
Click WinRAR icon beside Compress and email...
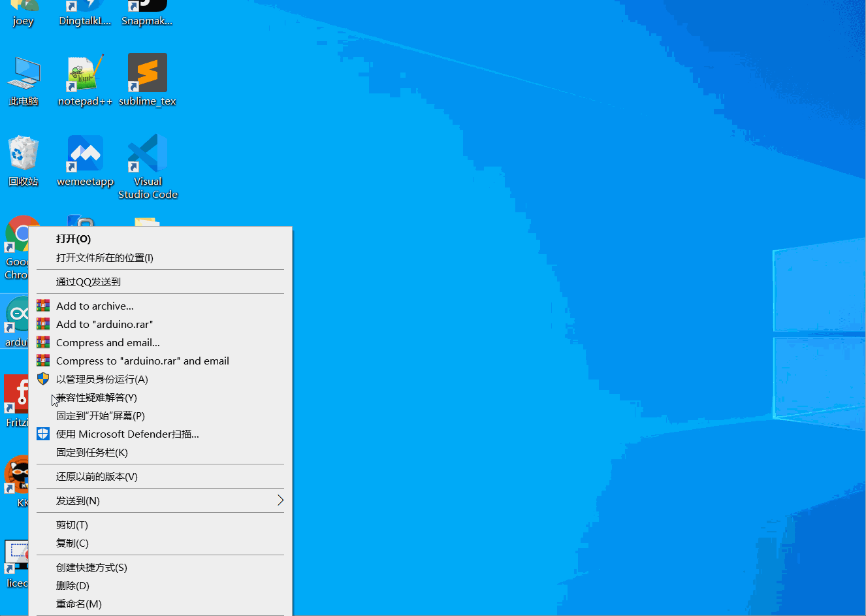[43, 342]
